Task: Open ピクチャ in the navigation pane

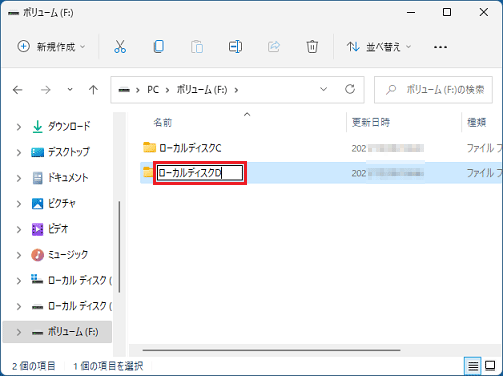Action: tap(62, 203)
